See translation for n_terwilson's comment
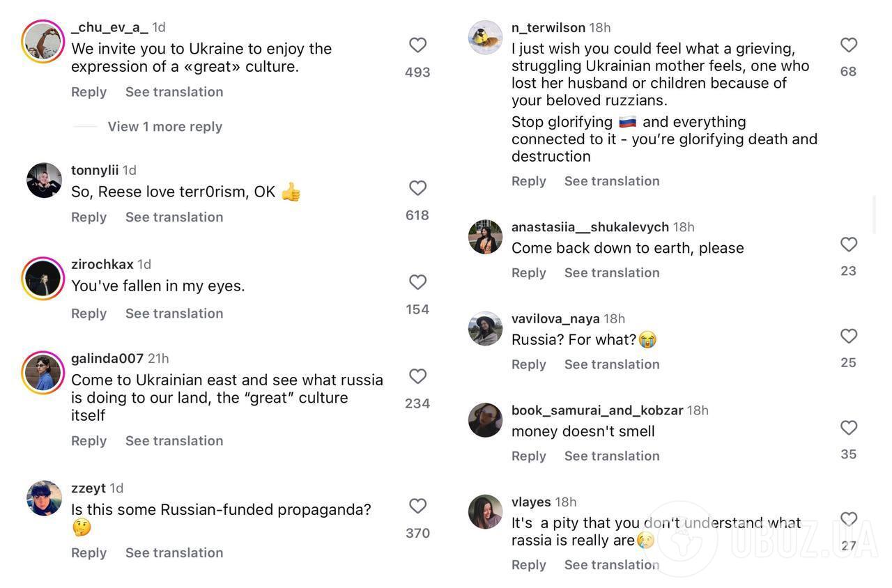The width and height of the screenshot is (892, 588). [612, 181]
